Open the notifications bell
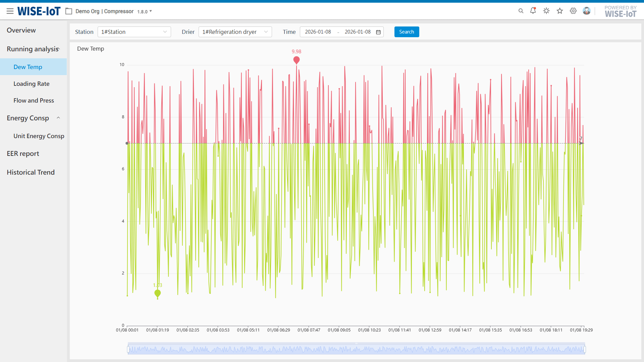 pyautogui.click(x=533, y=11)
